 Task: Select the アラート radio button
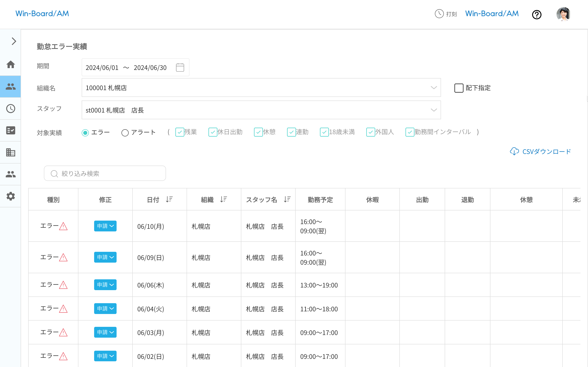[x=125, y=133]
